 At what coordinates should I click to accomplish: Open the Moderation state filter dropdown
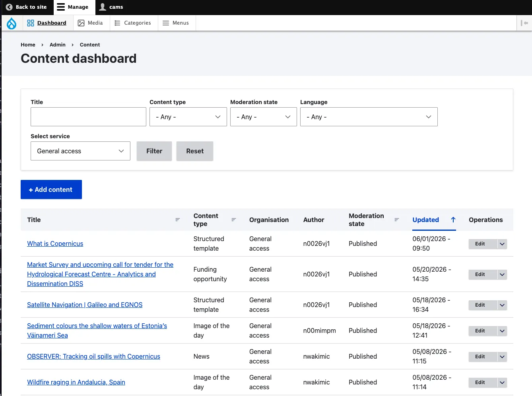tap(264, 117)
